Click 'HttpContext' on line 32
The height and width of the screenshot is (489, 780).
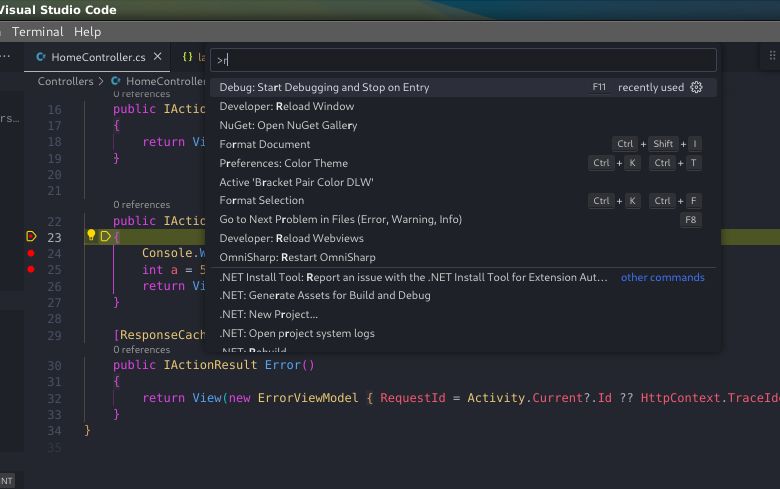[x=680, y=398]
